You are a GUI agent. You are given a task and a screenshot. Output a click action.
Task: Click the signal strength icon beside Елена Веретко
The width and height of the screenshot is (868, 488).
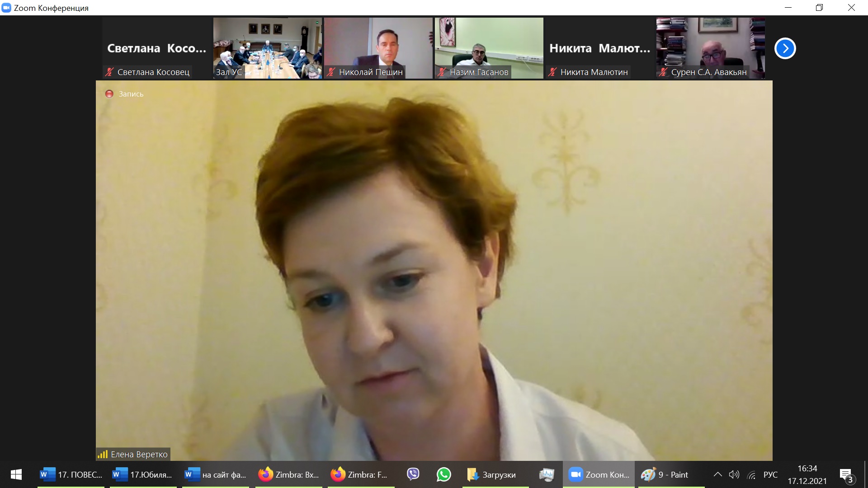(103, 454)
